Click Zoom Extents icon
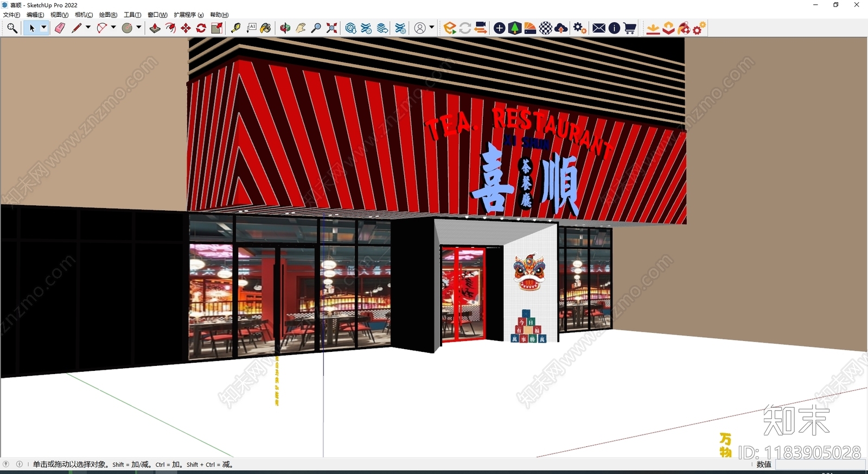 331,28
